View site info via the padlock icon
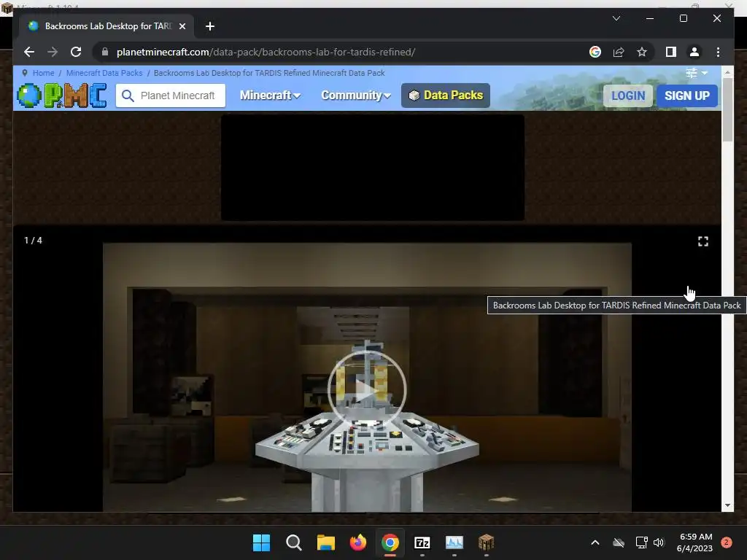Image resolution: width=747 pixels, height=560 pixels. 105,52
